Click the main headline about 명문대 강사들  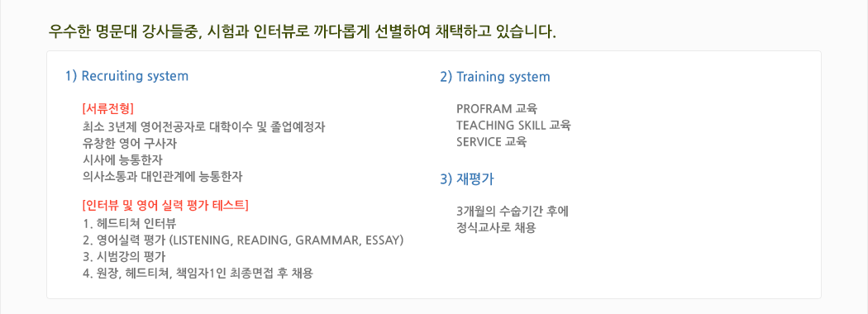tap(303, 31)
